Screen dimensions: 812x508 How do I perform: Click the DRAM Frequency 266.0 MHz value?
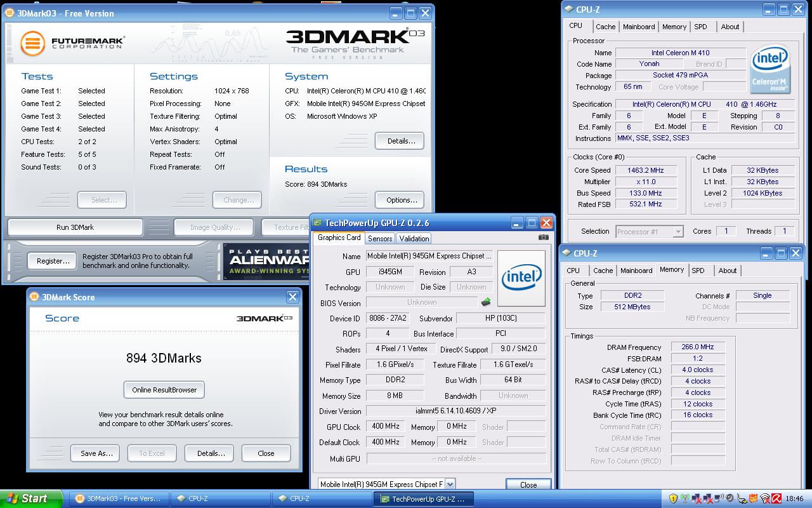click(698, 347)
